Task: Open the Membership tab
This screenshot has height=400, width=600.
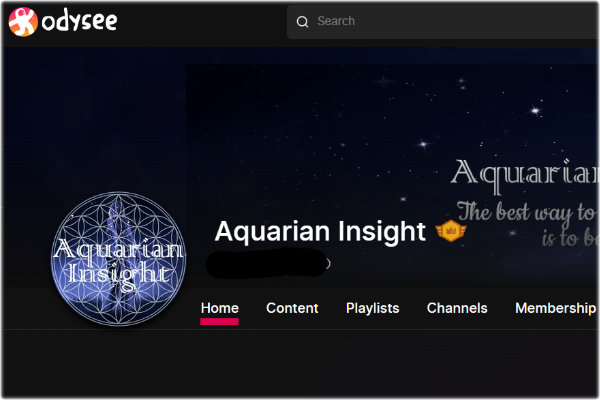Action: [555, 308]
